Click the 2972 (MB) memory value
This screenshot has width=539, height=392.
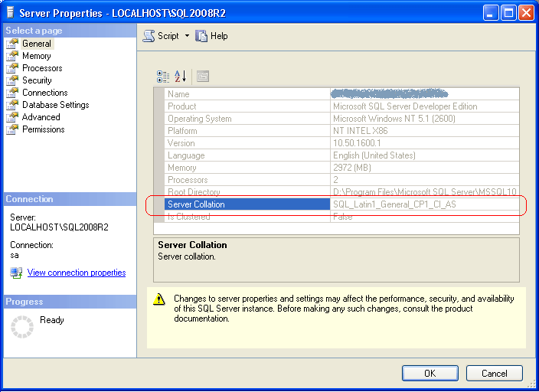click(352, 168)
